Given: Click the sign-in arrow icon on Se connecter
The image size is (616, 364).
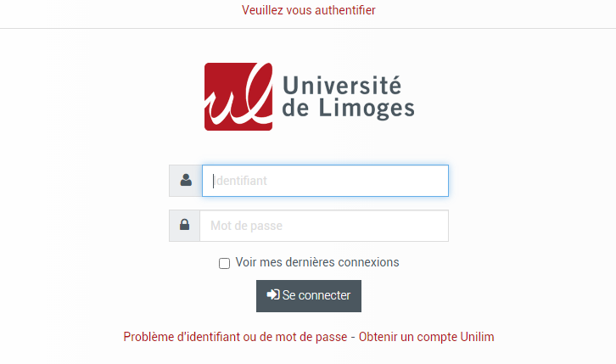Looking at the screenshot, I should tap(273, 295).
